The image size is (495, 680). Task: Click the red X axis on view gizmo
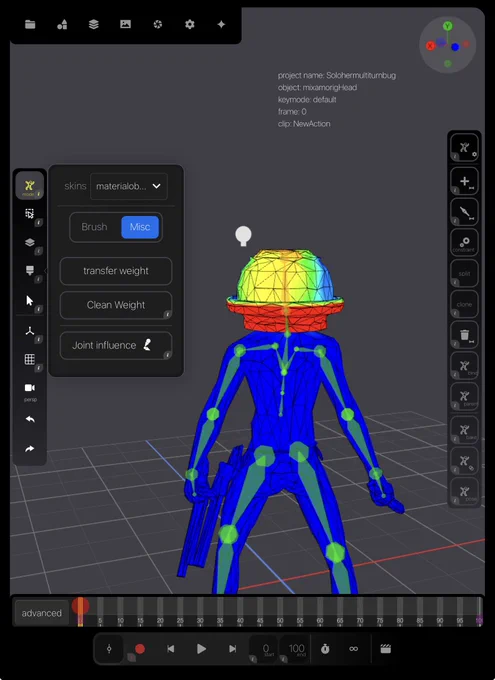[430, 46]
